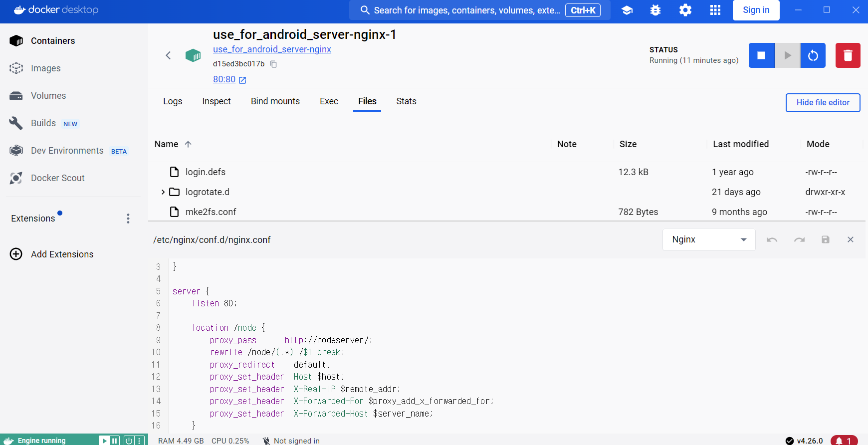Click the engine power icon

[x=129, y=441]
